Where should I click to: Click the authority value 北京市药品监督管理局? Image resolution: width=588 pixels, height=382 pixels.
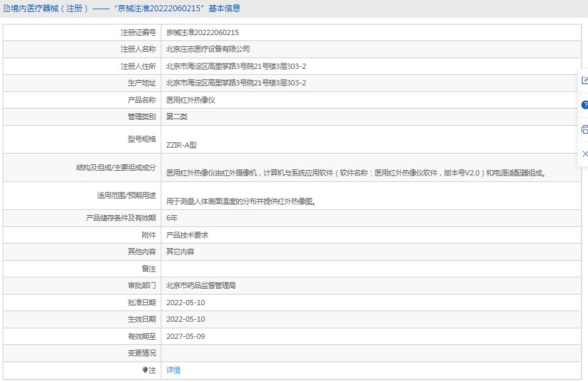pos(201,285)
